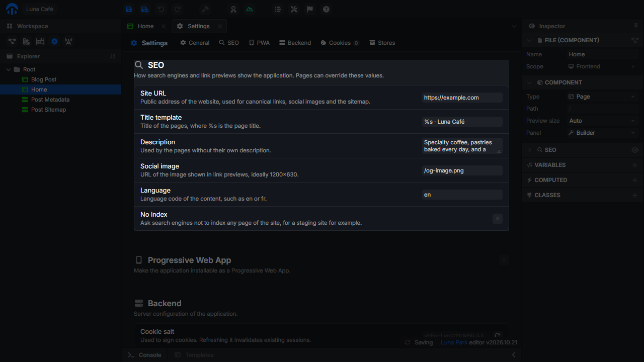Open the help question mark icon

(x=326, y=9)
